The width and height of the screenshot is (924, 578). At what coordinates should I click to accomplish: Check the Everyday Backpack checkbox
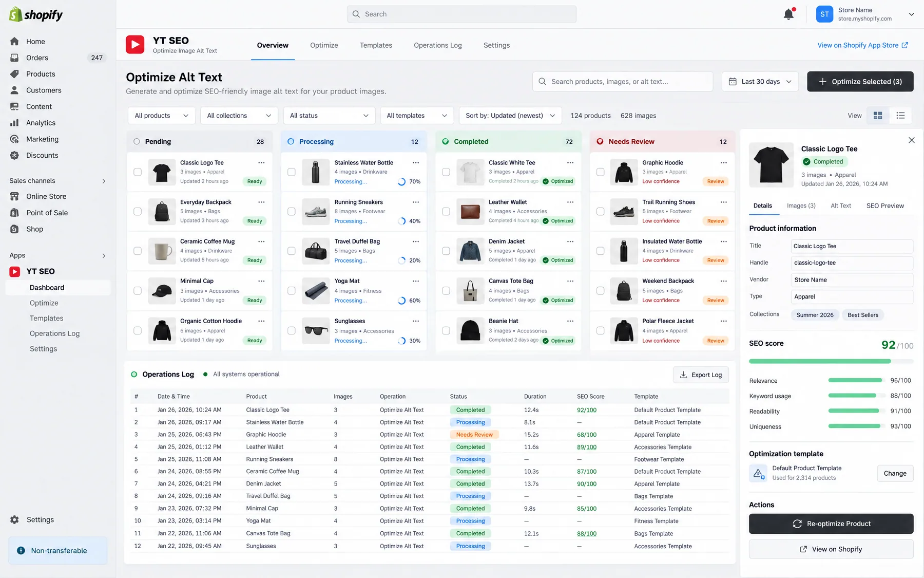click(138, 211)
